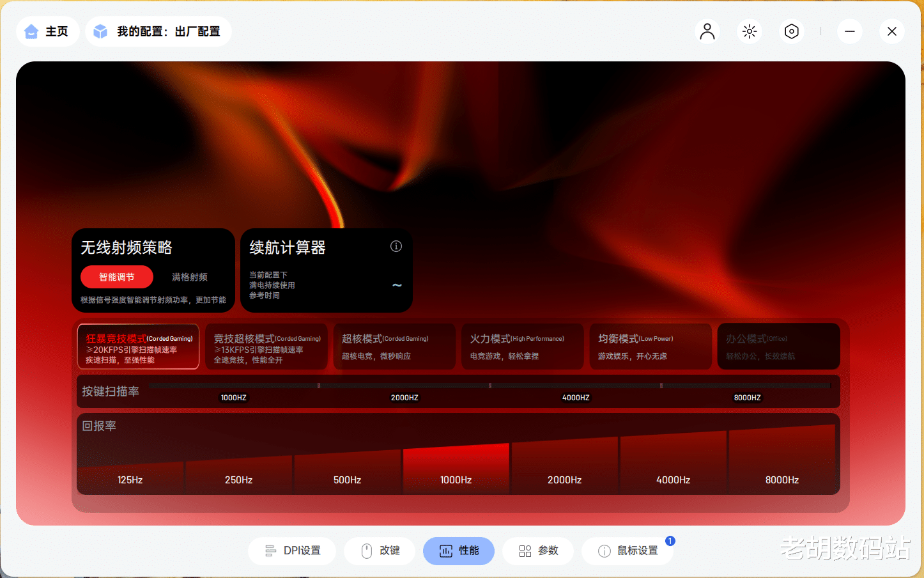This screenshot has width=924, height=578.
Task: Click the info icon on 续航计算器 card
Action: (x=396, y=246)
